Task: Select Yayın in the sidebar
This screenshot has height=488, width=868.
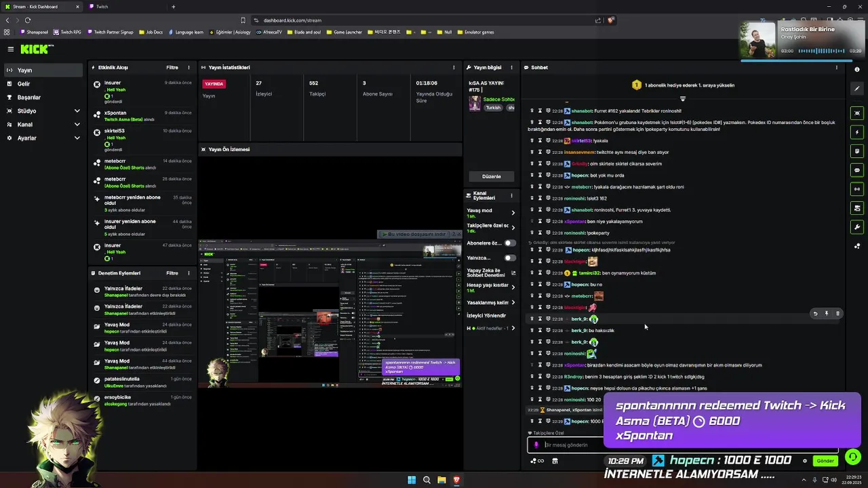Action: point(43,70)
